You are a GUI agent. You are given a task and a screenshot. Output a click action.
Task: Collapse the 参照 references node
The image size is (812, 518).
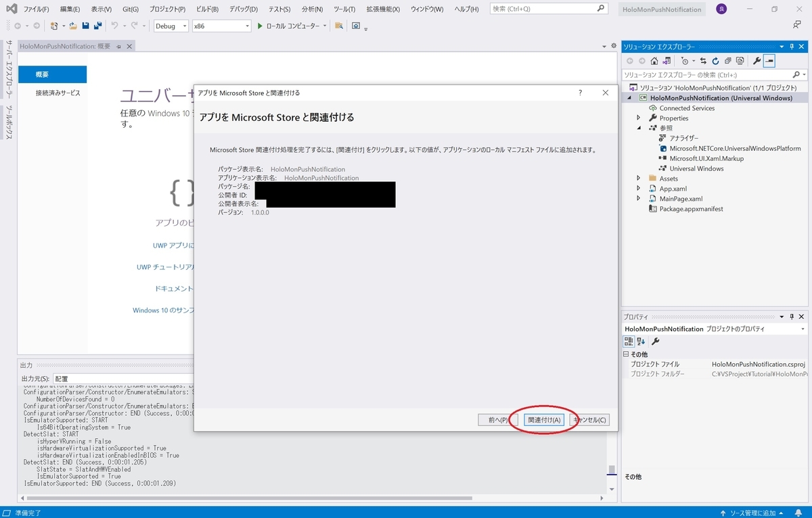click(x=638, y=128)
